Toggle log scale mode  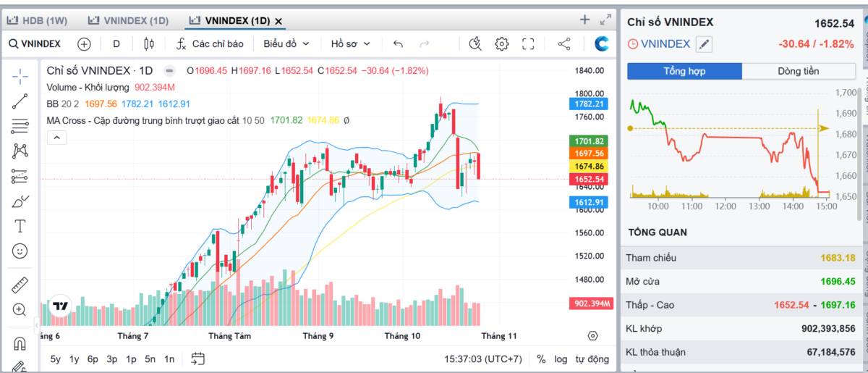pos(561,359)
